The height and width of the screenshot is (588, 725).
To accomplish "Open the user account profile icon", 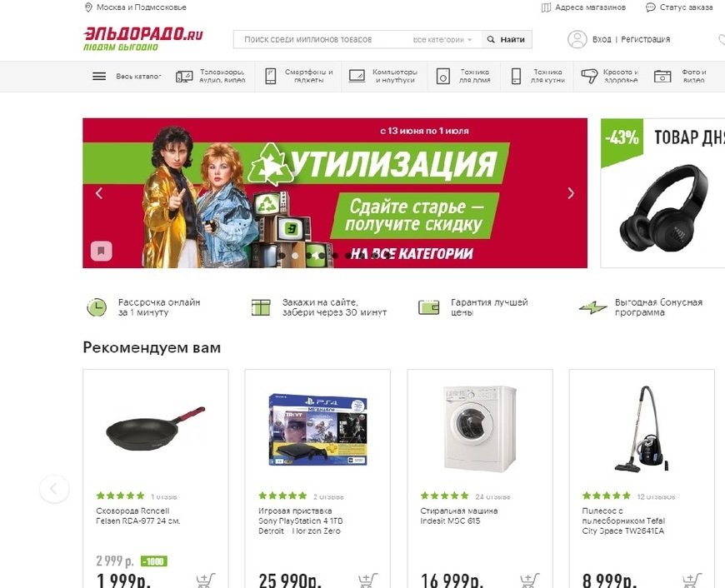I will (577, 39).
